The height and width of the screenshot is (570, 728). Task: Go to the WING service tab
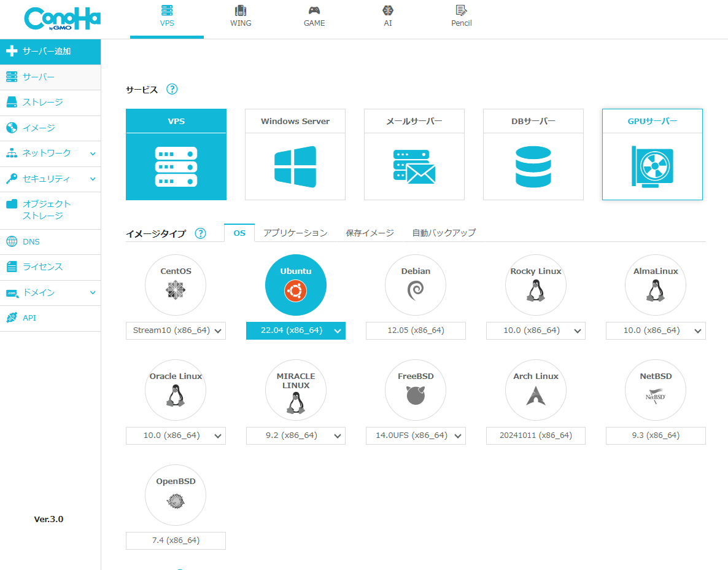[x=241, y=17]
